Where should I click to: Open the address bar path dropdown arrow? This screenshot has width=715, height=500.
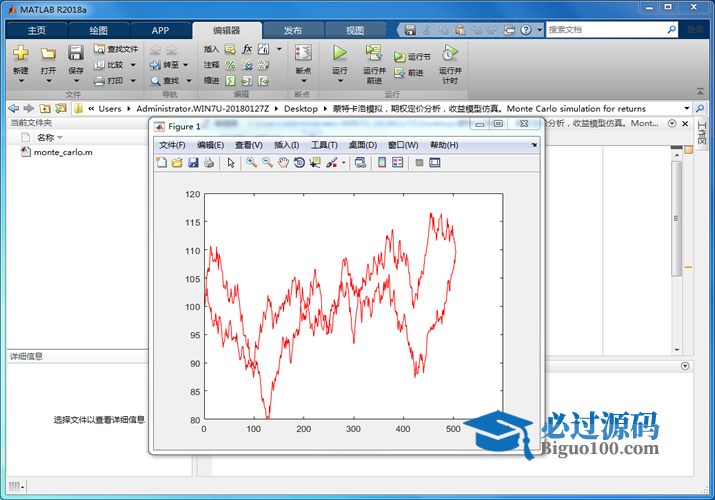(687, 108)
